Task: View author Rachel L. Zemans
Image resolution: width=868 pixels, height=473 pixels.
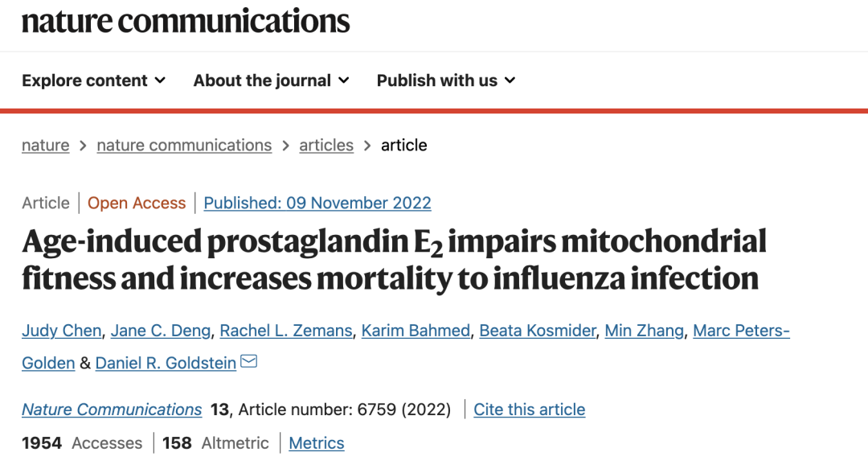Action: tap(285, 331)
